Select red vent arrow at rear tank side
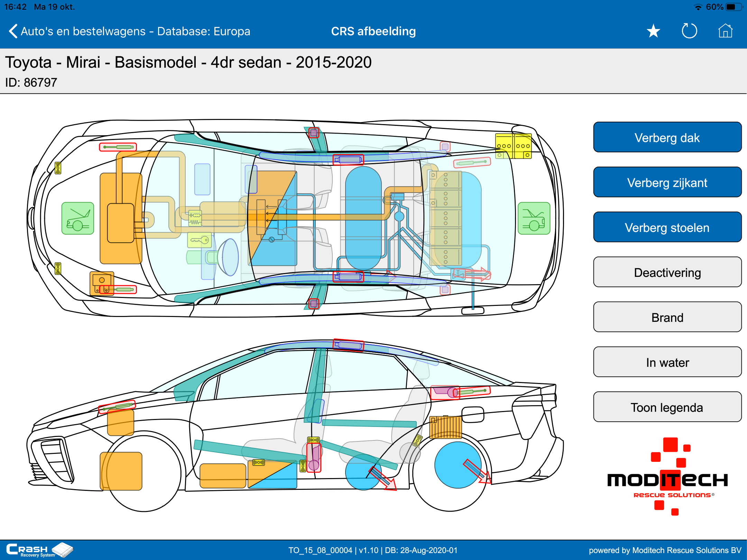 (477, 471)
